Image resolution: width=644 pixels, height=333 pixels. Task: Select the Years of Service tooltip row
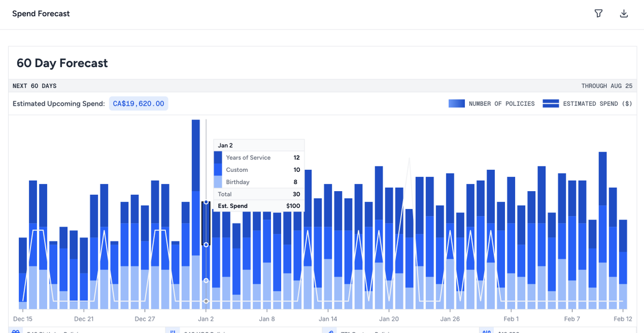click(x=259, y=157)
